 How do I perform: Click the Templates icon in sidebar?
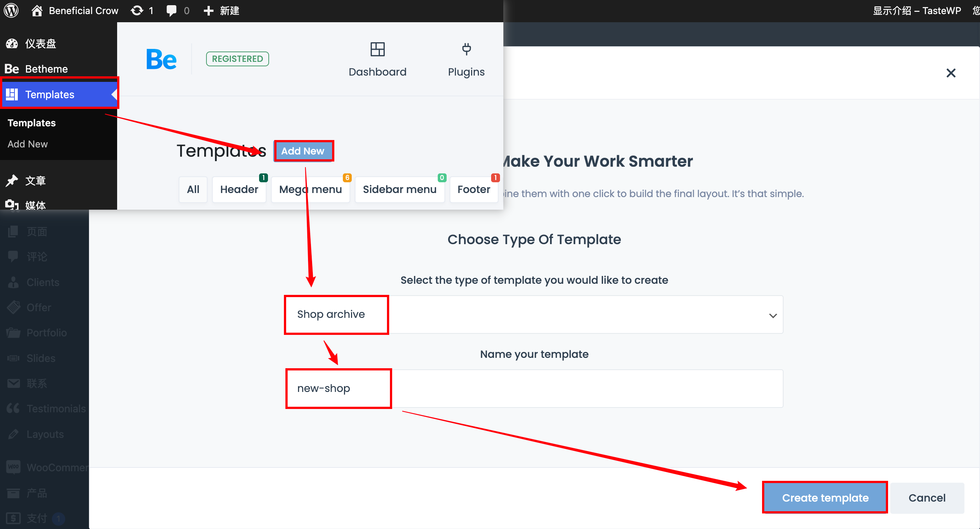click(x=12, y=94)
